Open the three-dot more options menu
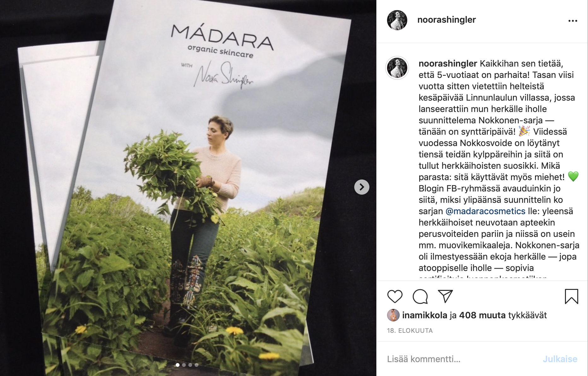Image resolution: width=588 pixels, height=376 pixels. coord(573,21)
